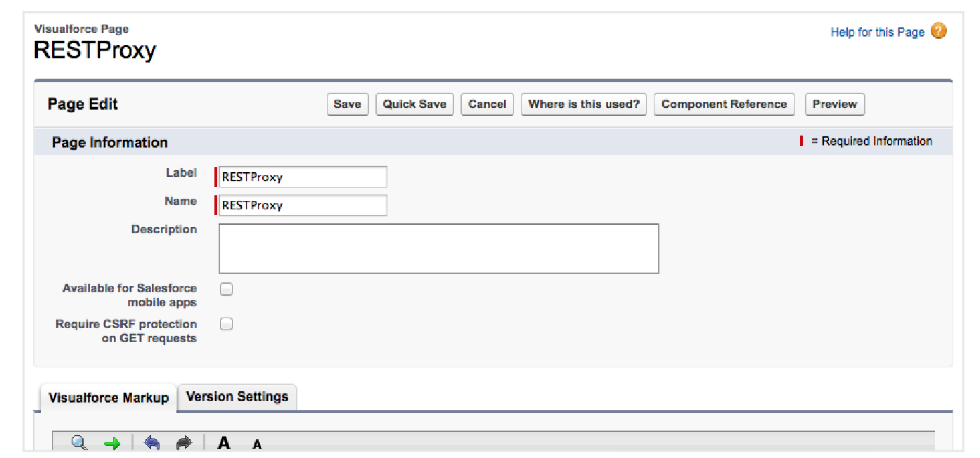Open Where is this used?

[584, 104]
